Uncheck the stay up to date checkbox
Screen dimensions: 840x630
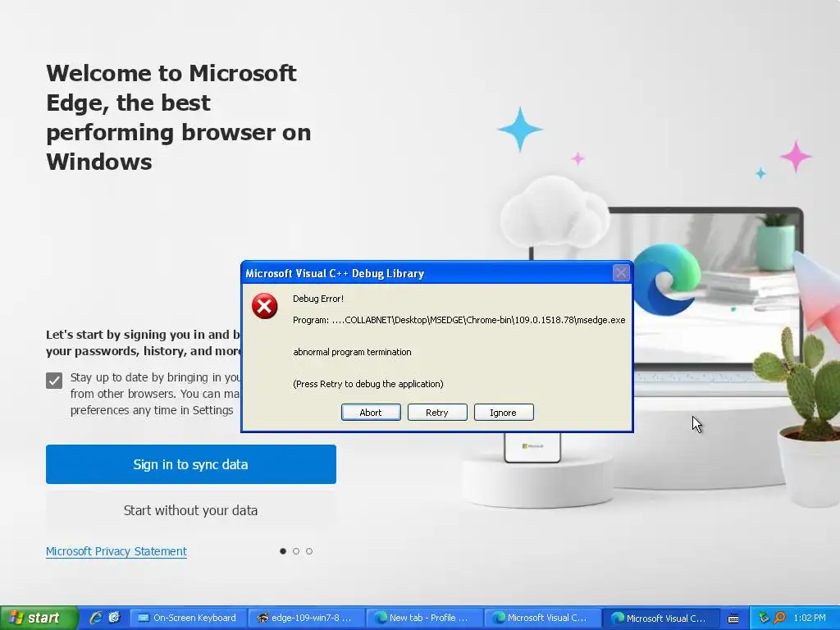(x=54, y=381)
